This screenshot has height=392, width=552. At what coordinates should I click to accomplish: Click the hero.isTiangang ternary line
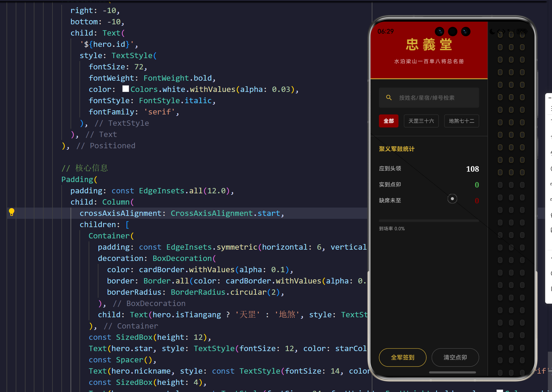point(233,315)
